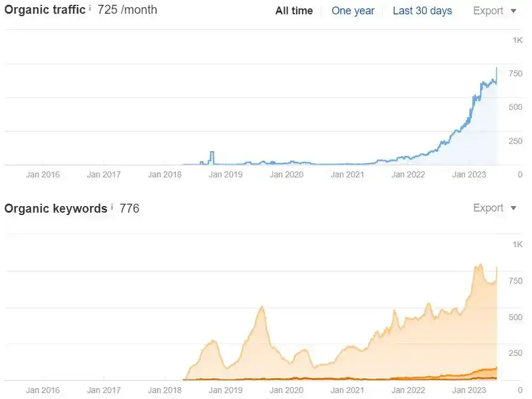Click the Jan 2023 label under the traffic chart
The image size is (532, 399).
(470, 174)
